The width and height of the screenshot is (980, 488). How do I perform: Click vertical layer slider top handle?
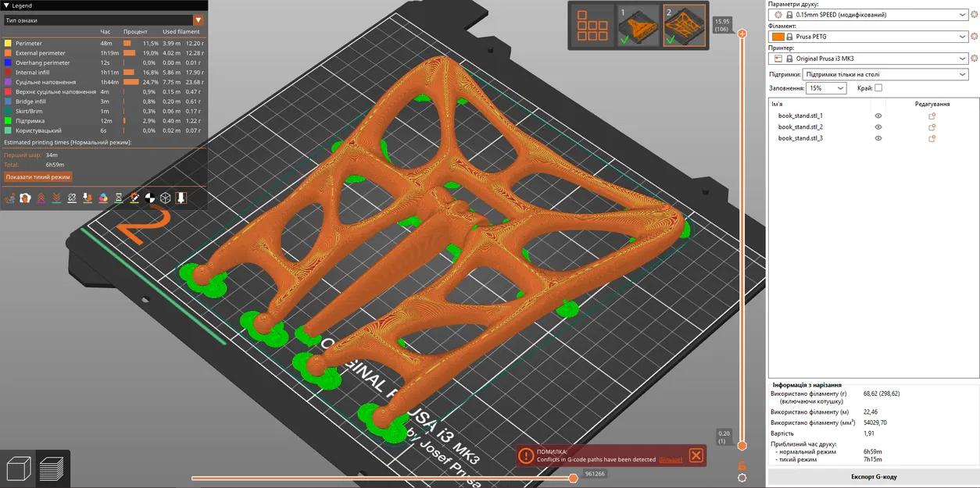[x=742, y=34]
